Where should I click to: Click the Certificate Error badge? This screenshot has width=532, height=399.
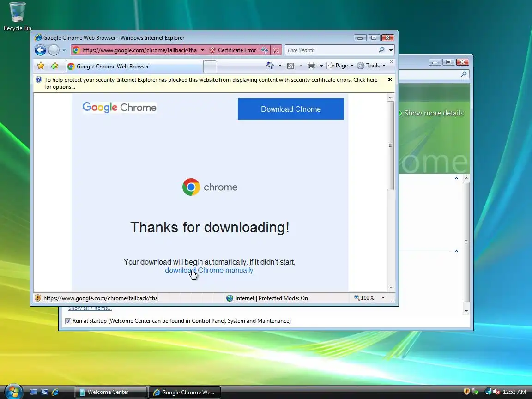[233, 50]
